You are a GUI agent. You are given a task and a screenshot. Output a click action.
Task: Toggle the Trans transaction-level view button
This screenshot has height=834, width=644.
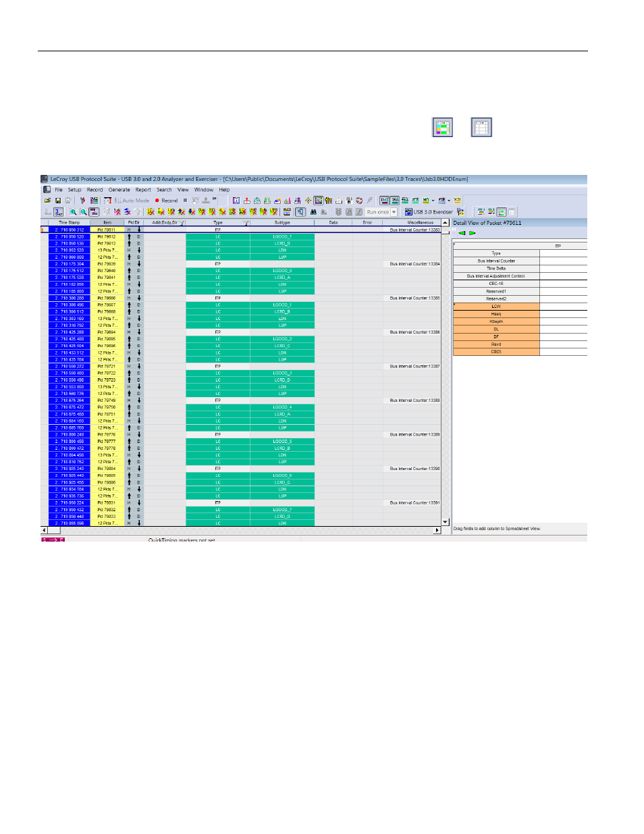pos(395,201)
